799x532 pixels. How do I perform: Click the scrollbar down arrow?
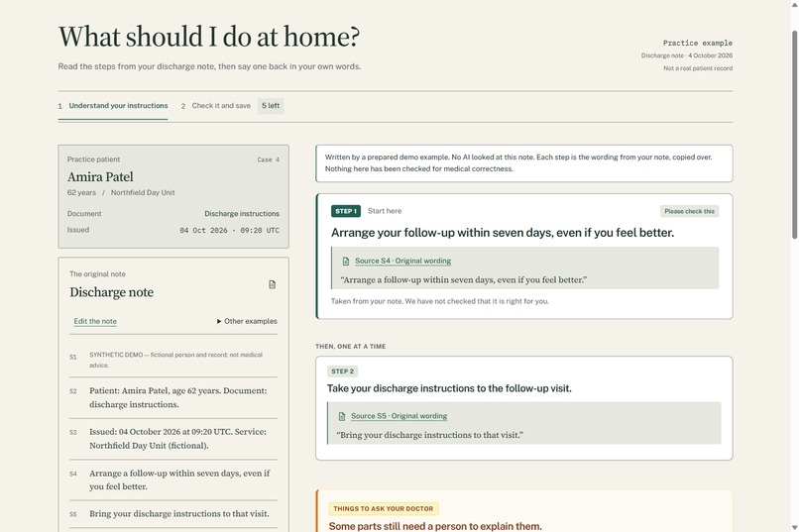click(x=794, y=527)
